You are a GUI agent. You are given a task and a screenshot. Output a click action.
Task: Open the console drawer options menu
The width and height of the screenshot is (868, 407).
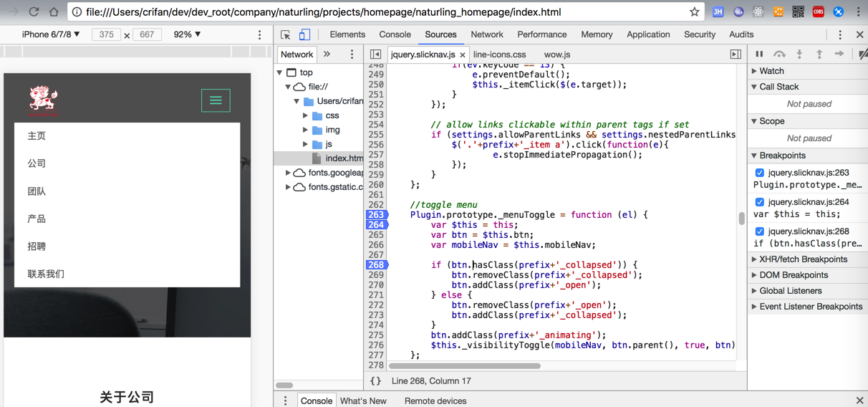coord(285,401)
